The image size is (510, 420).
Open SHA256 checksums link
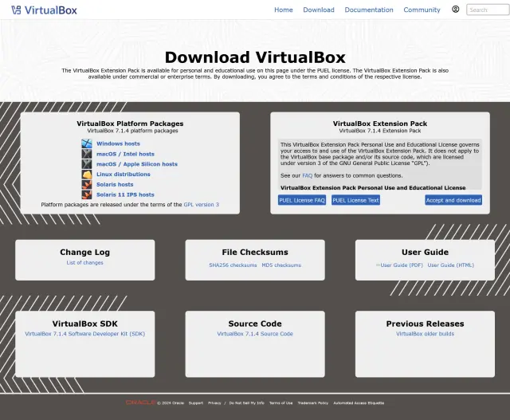(x=233, y=265)
